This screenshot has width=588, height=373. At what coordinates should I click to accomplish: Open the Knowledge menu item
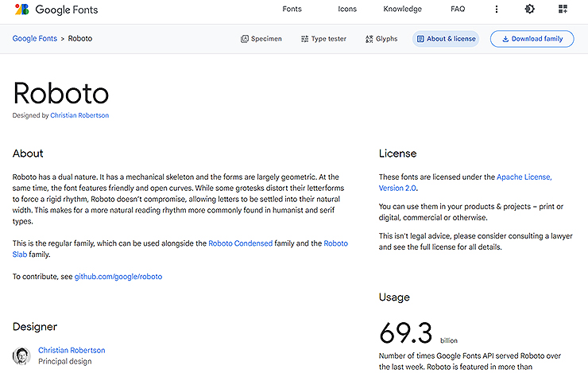(x=402, y=9)
